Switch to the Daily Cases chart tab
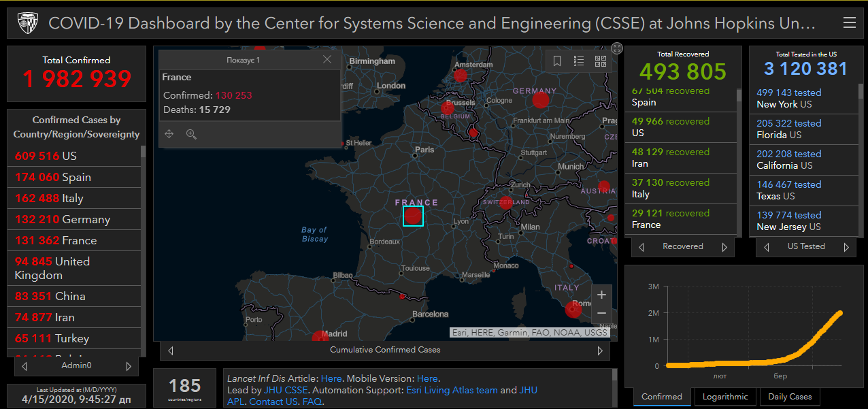868x409 pixels. pos(790,397)
